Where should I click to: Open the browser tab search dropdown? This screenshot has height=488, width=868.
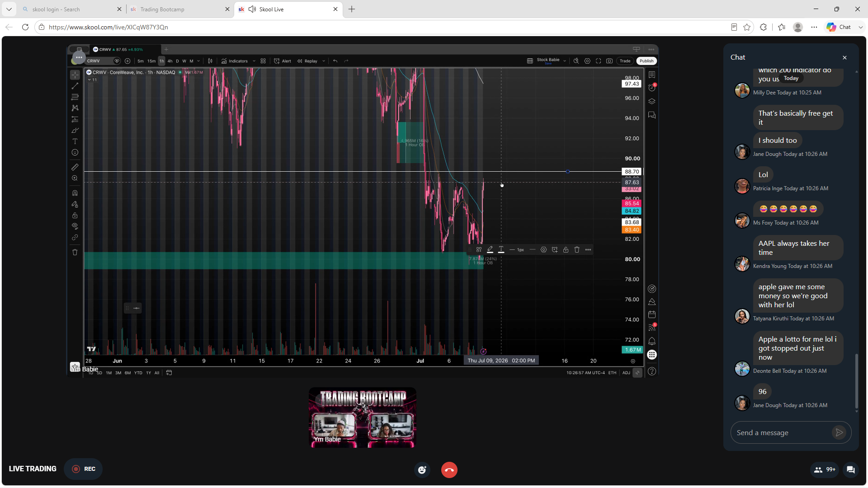[x=9, y=9]
